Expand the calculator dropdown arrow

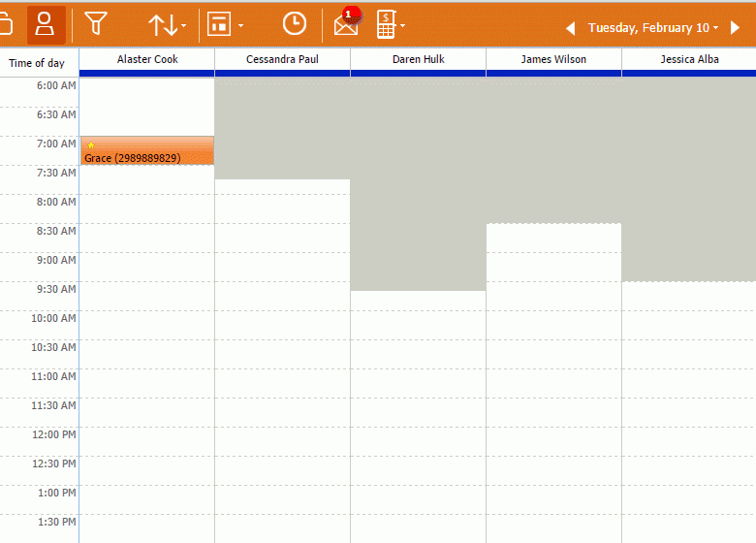(x=402, y=25)
